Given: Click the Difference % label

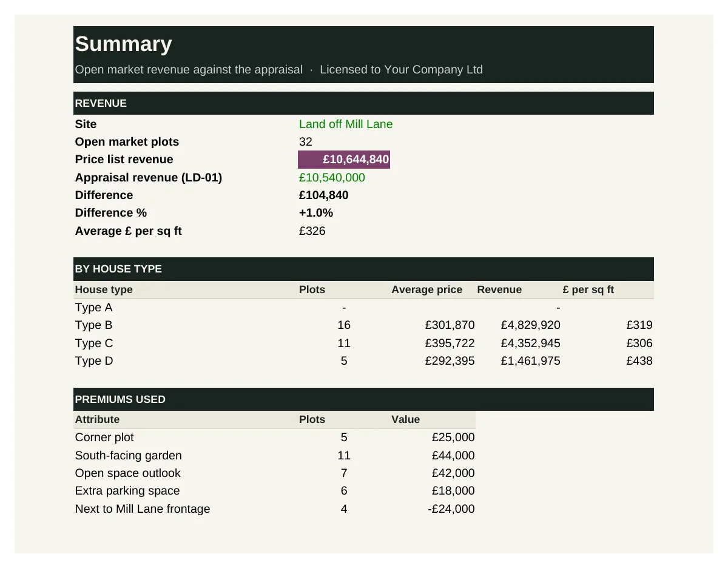Looking at the screenshot, I should coord(111,213).
